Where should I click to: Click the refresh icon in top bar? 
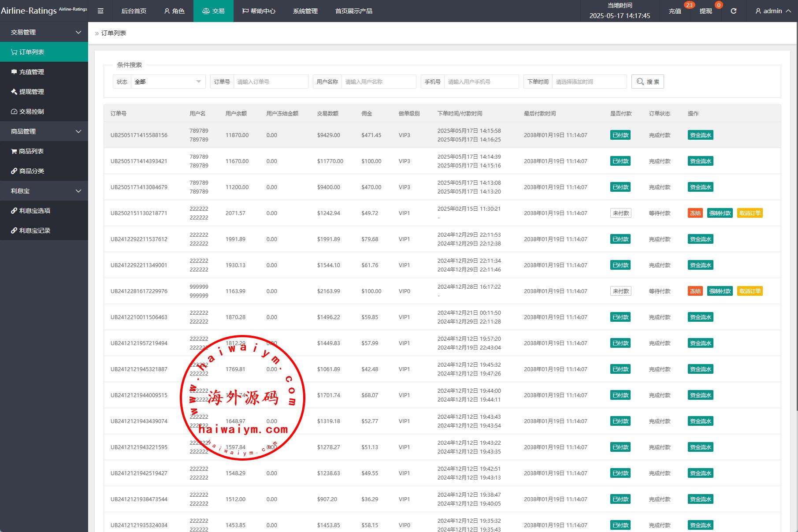pyautogui.click(x=733, y=11)
